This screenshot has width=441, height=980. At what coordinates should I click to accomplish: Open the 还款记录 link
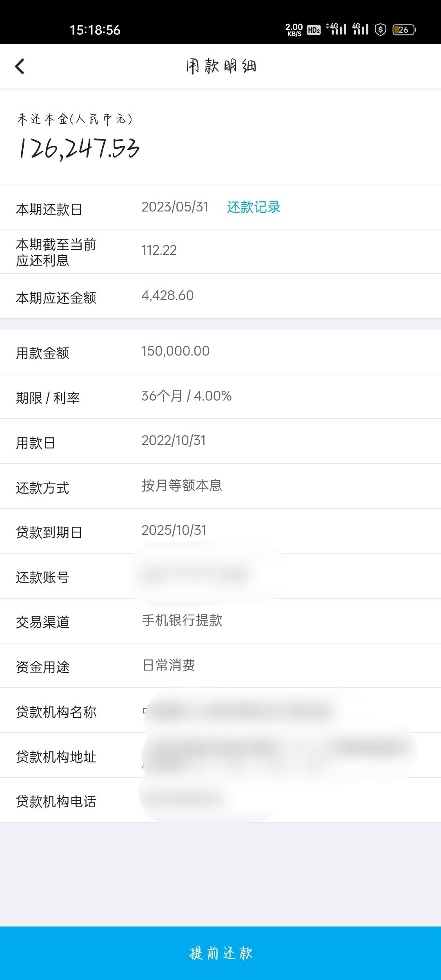point(254,207)
